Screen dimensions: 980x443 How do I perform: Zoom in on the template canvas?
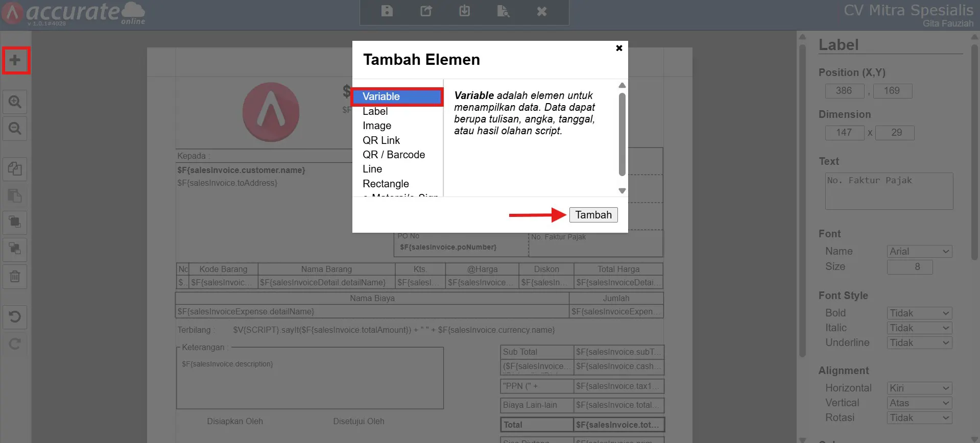[15, 102]
